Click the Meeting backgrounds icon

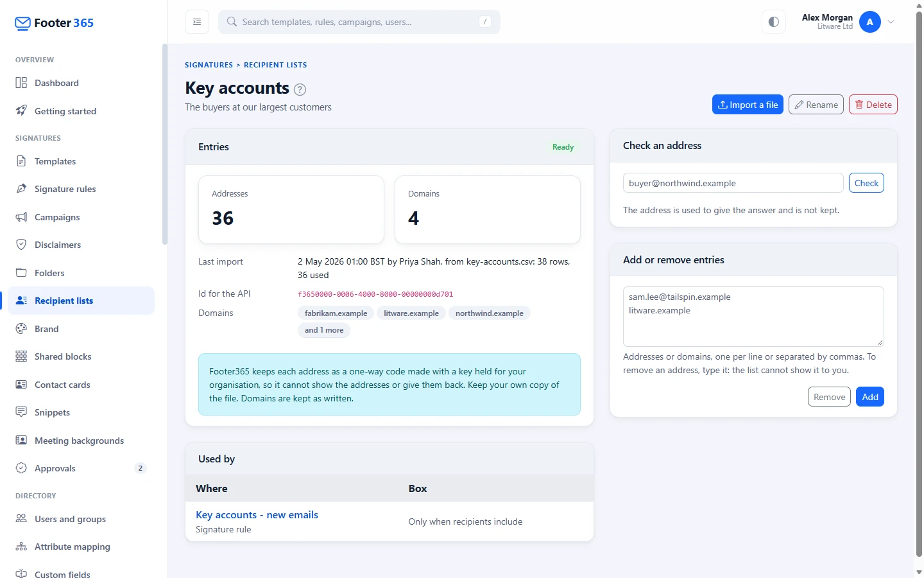click(21, 440)
